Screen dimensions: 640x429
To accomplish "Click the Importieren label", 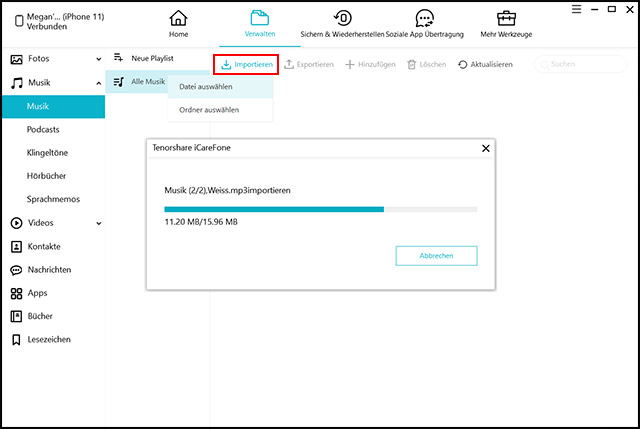I will pyautogui.click(x=253, y=64).
